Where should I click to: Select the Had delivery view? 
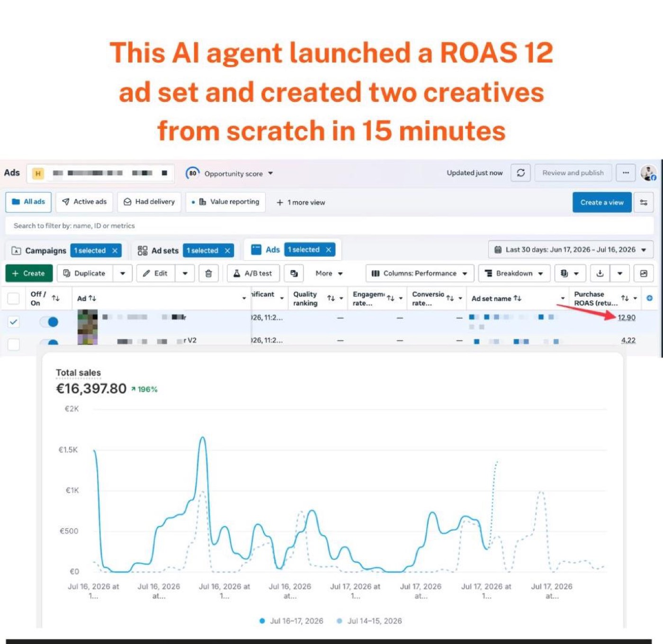149,202
